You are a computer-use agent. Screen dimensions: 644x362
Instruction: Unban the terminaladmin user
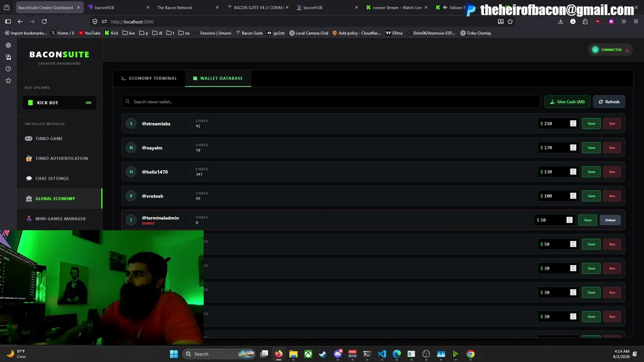pos(610,220)
